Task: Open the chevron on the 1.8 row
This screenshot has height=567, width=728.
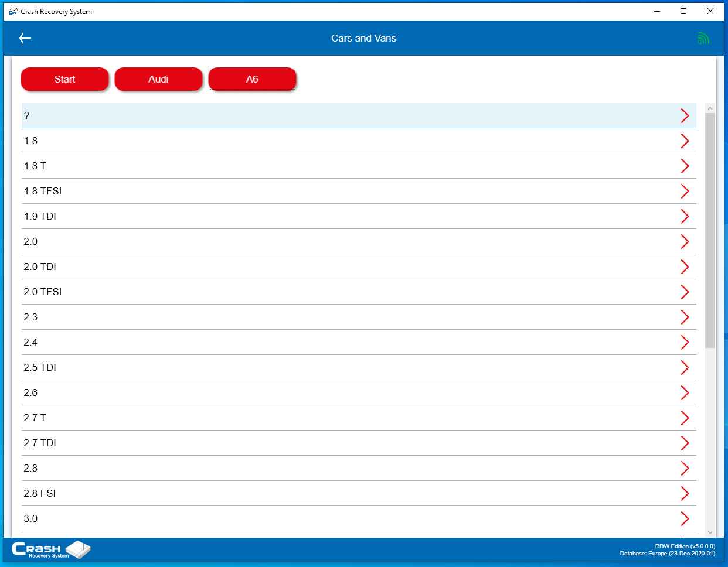Action: [x=685, y=141]
